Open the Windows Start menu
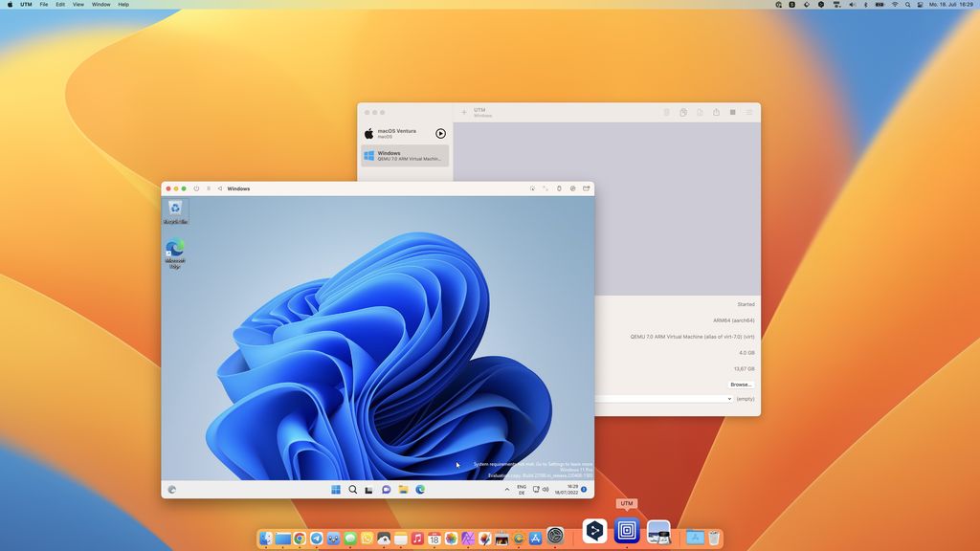Viewport: 980px width, 551px height. click(336, 489)
